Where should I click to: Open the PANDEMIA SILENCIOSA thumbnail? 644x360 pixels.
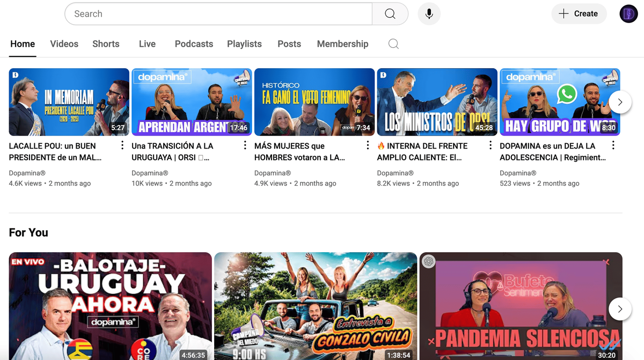(521, 306)
